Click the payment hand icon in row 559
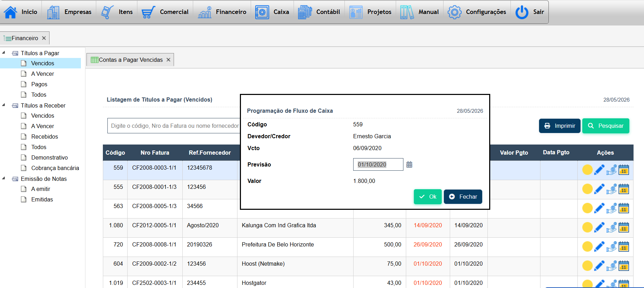The image size is (644, 288). pyautogui.click(x=611, y=170)
